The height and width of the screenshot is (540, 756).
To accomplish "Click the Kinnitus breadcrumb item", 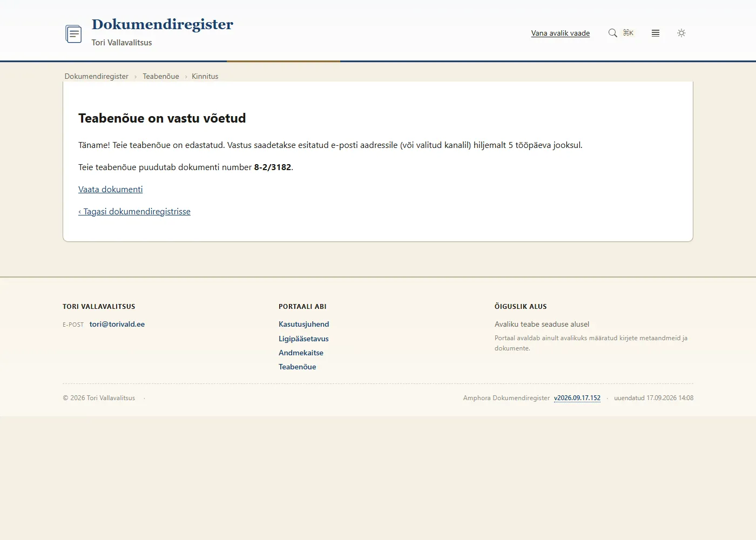I will click(x=205, y=76).
